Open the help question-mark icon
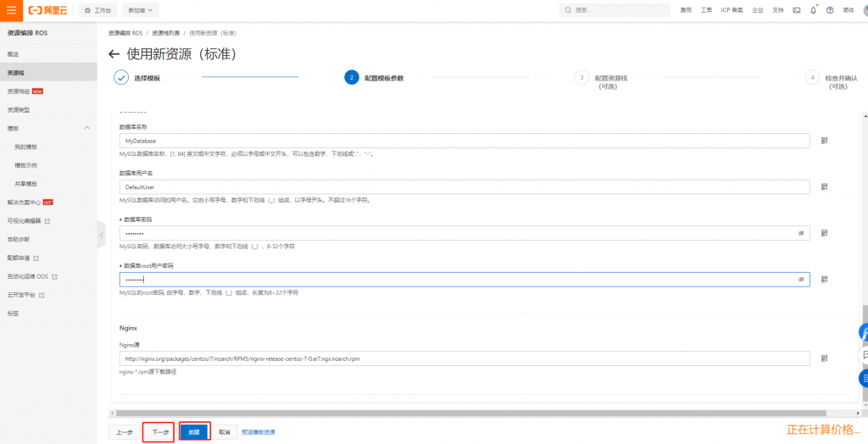Image resolution: width=868 pixels, height=444 pixels. (x=830, y=10)
